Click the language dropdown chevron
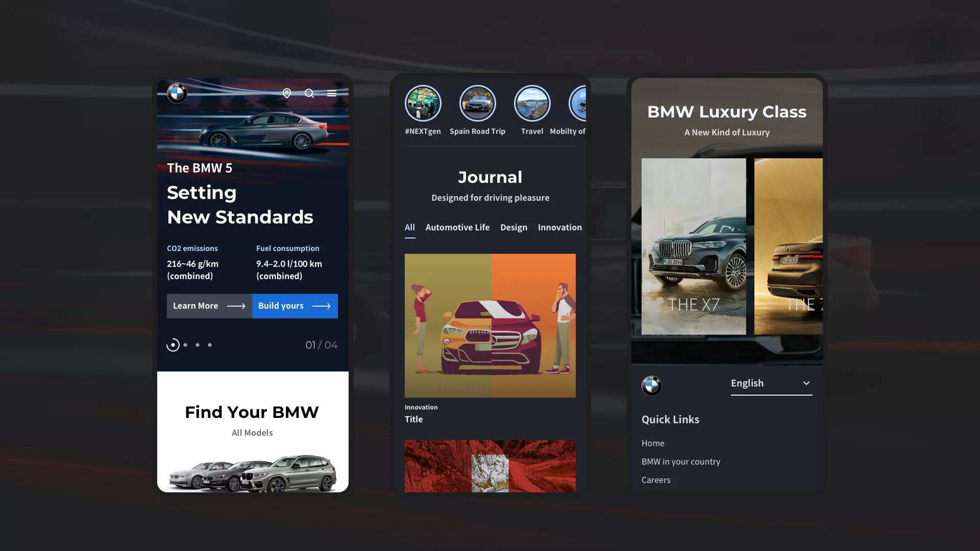This screenshot has width=980, height=551. click(806, 383)
